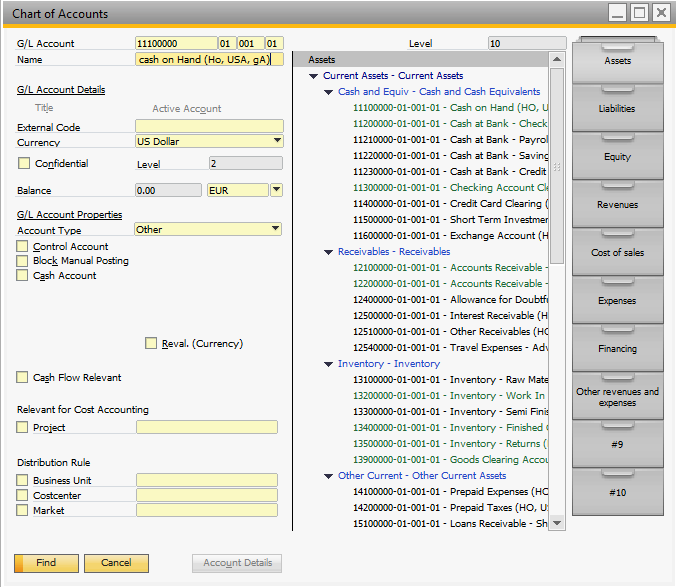
Task: Enable the Confidential checkbox
Action: point(24,163)
